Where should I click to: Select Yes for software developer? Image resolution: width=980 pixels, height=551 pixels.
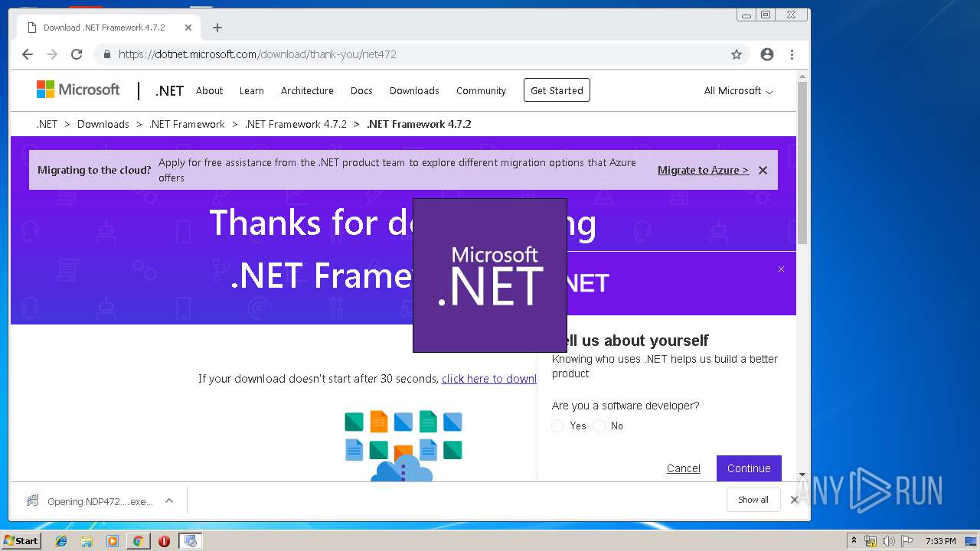(557, 425)
